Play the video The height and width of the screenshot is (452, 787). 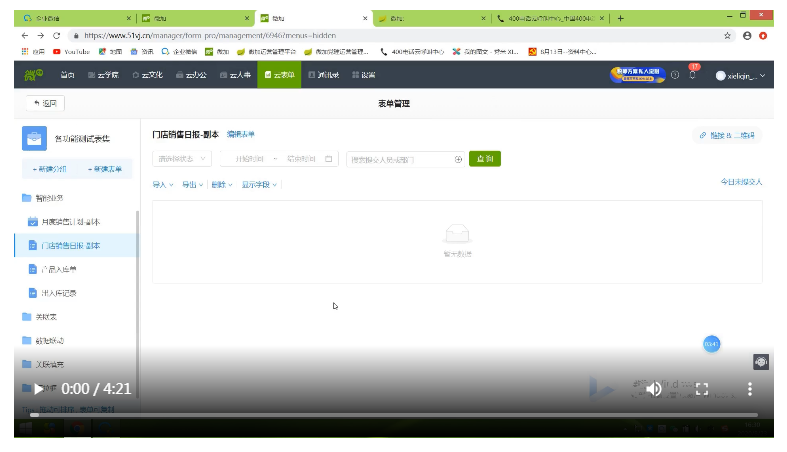pyautogui.click(x=39, y=389)
